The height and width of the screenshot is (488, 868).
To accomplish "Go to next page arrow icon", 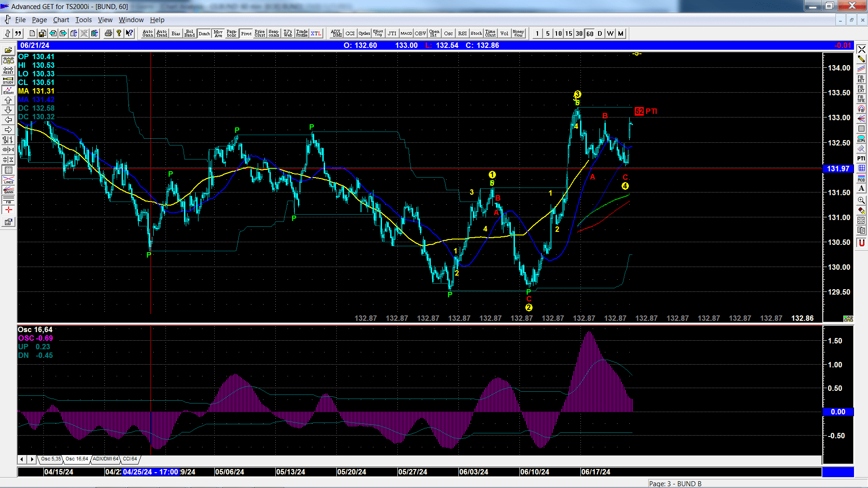I will 63,33.
